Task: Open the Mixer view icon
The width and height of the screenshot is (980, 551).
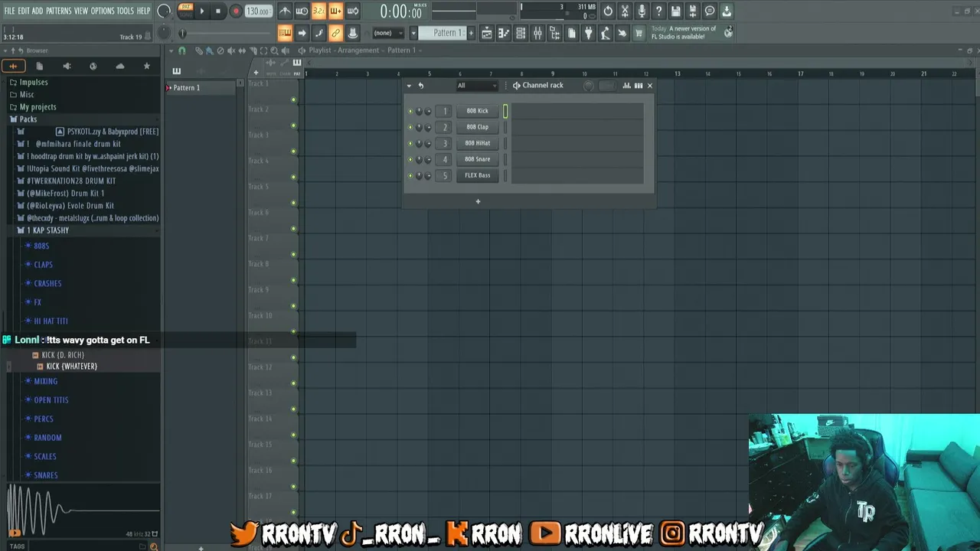Action: point(537,33)
